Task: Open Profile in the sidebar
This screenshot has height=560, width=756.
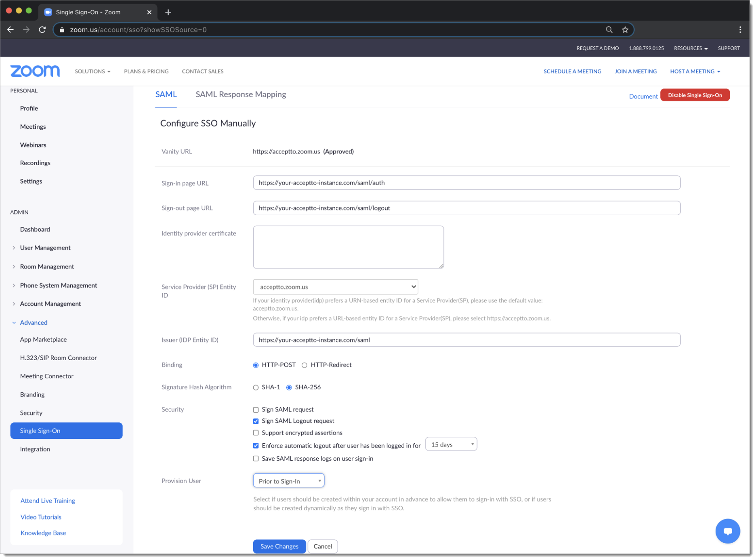Action: click(29, 108)
